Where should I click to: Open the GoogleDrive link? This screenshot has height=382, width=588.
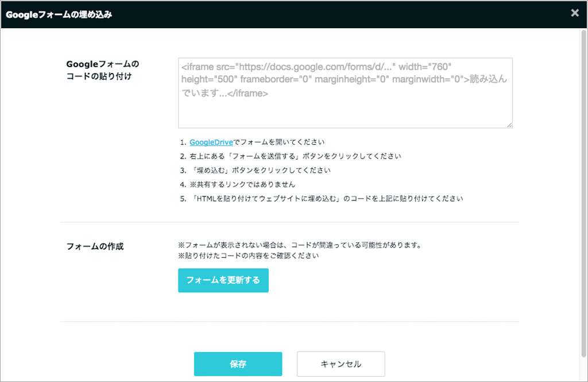click(x=211, y=142)
